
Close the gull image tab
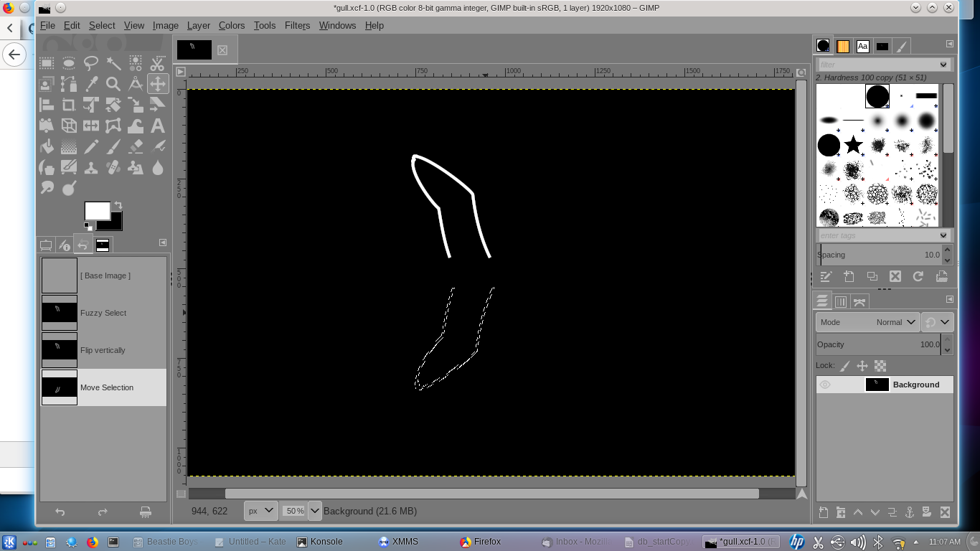click(x=222, y=50)
